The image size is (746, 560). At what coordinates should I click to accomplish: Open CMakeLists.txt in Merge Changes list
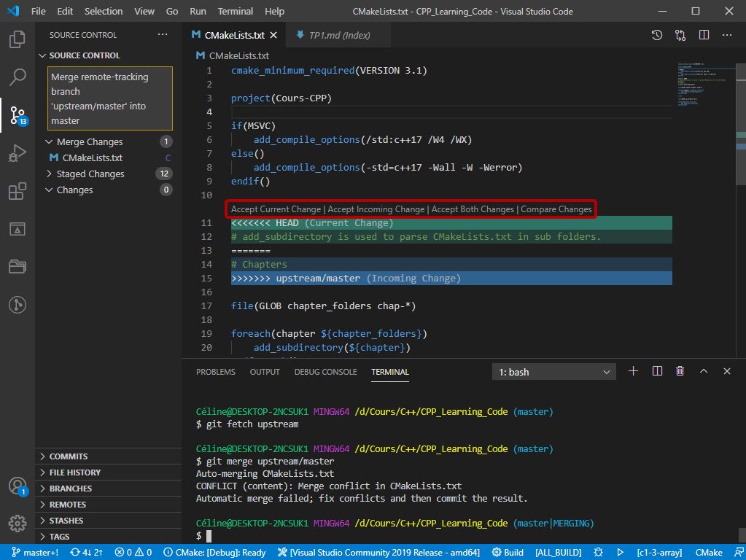(x=109, y=157)
